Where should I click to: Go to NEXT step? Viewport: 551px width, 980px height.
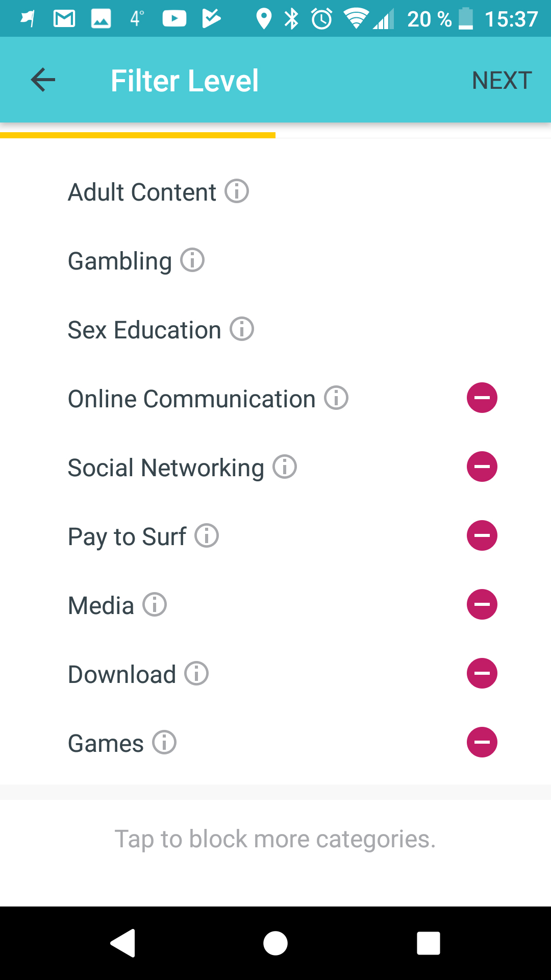(502, 80)
